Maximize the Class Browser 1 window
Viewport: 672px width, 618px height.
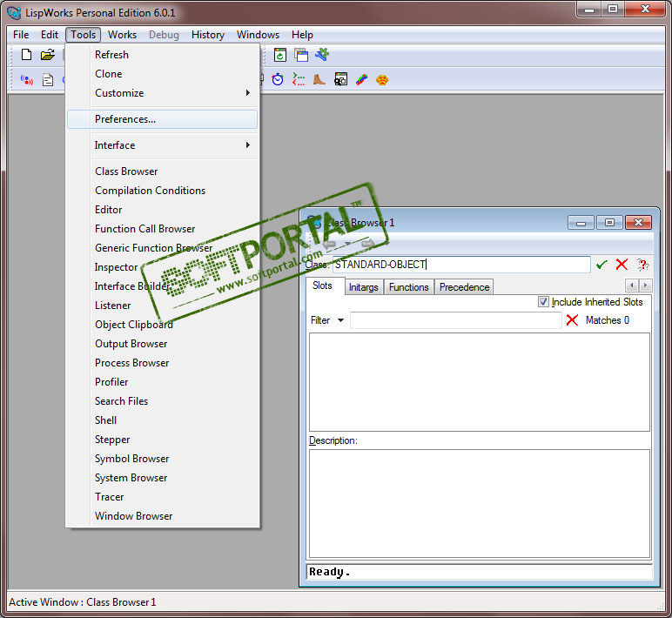tap(609, 223)
